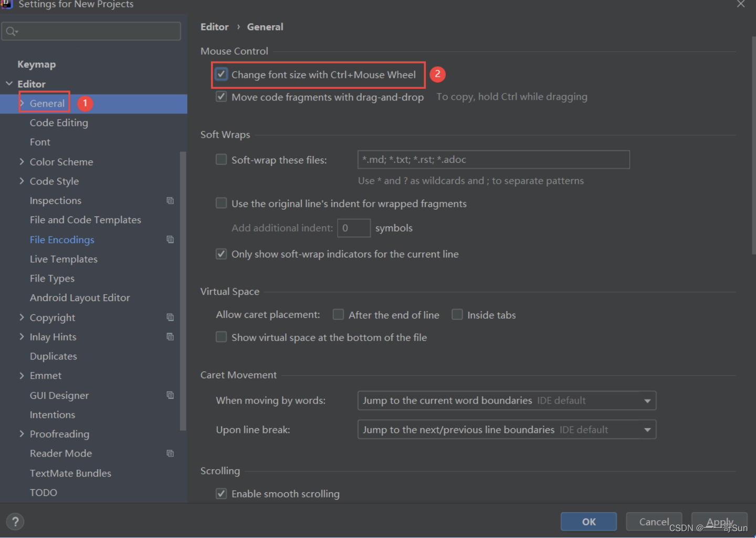Click Editor in the breadcrumb
756x538 pixels.
tap(215, 27)
